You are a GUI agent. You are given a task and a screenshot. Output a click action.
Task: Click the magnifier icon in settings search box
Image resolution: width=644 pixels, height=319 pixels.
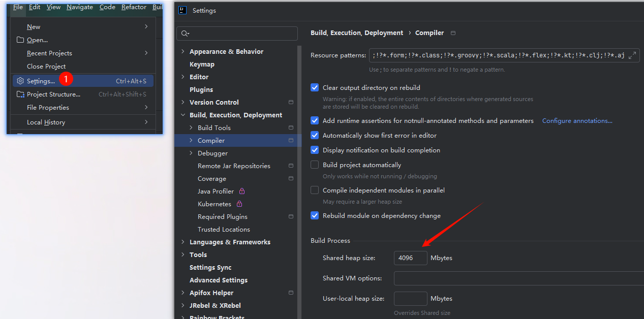point(185,34)
